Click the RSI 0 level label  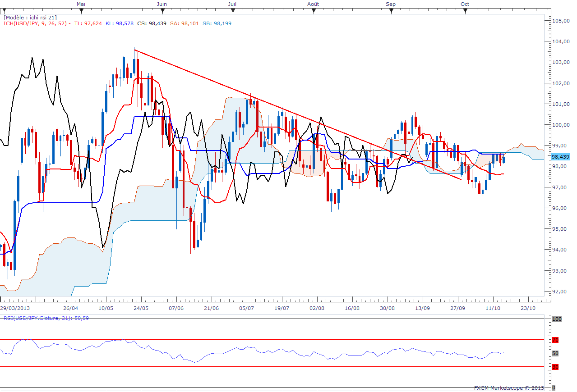point(554,387)
